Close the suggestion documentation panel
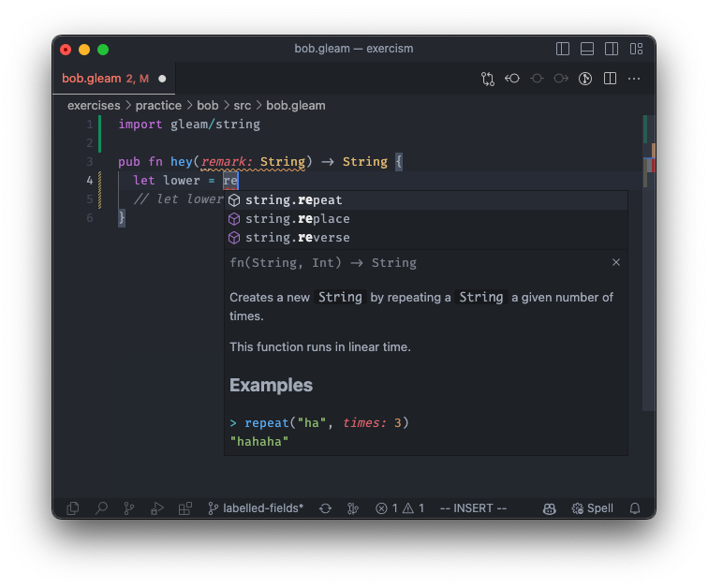Screen dimensions: 708x588 pyautogui.click(x=616, y=263)
